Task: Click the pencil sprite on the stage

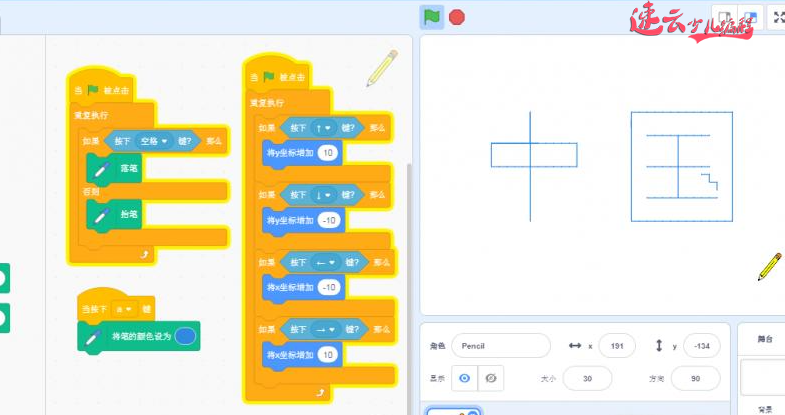Action: click(769, 266)
